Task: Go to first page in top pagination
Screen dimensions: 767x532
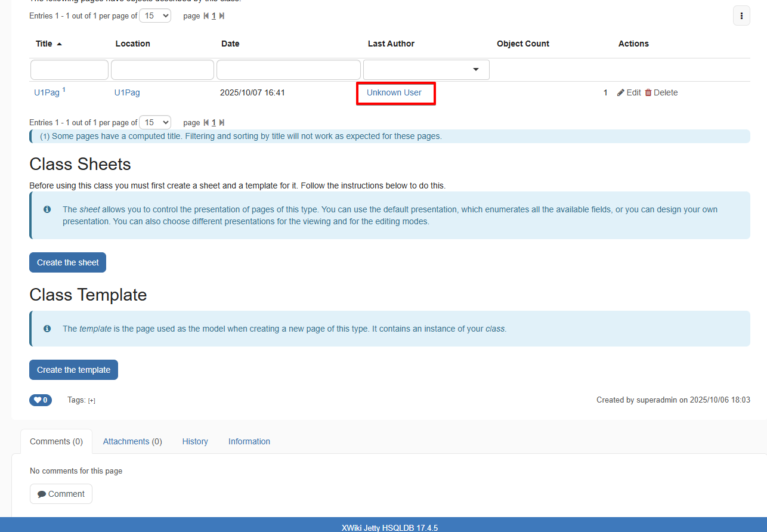Action: 206,16
